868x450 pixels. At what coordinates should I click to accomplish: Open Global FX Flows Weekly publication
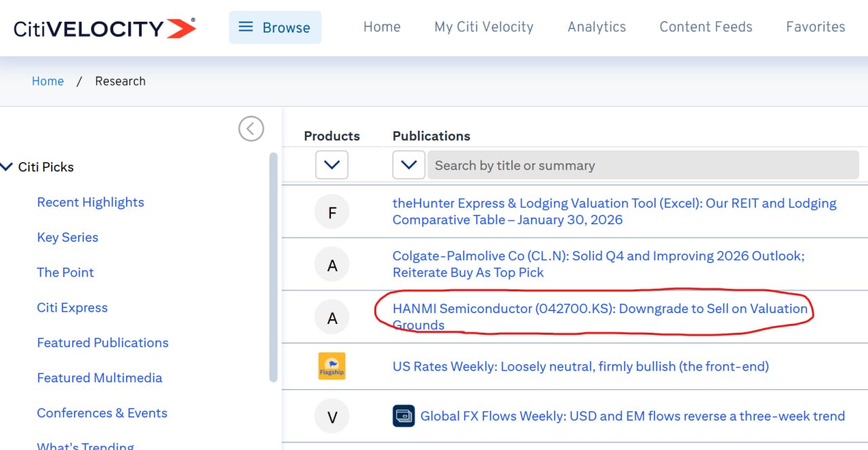pos(633,416)
